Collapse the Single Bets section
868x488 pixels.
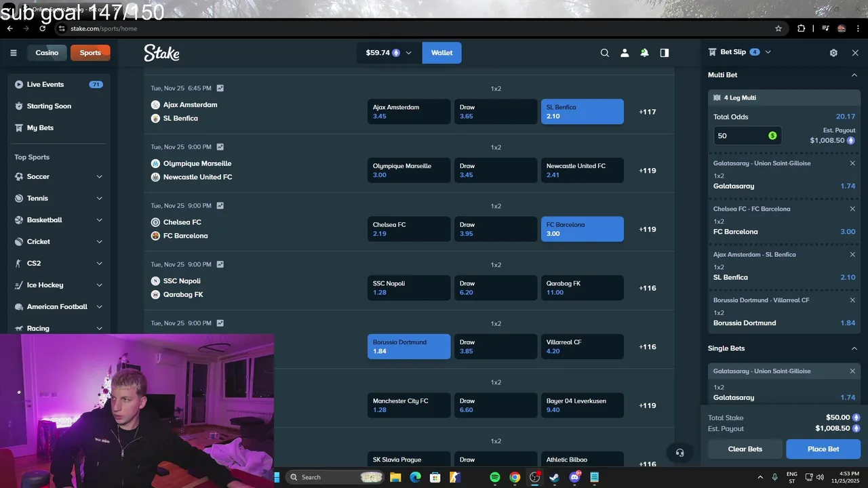tap(854, 348)
